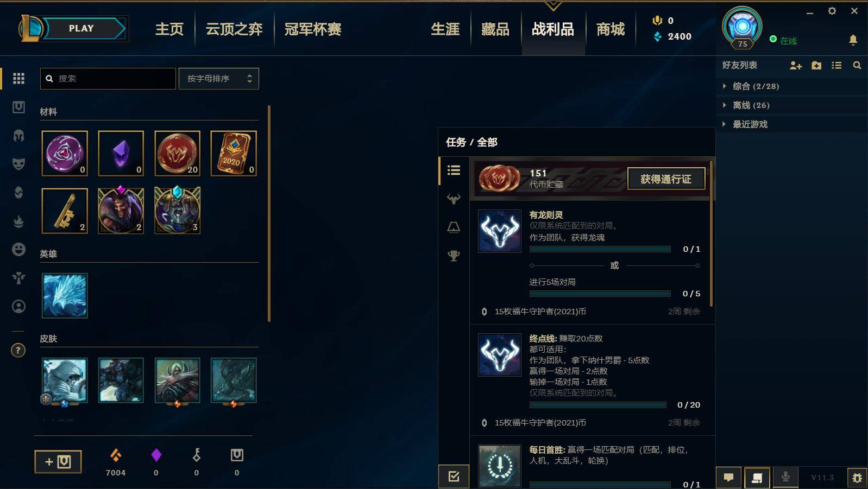Click the 获得通行证 button
Screen dimensions: 868x489
(x=666, y=179)
